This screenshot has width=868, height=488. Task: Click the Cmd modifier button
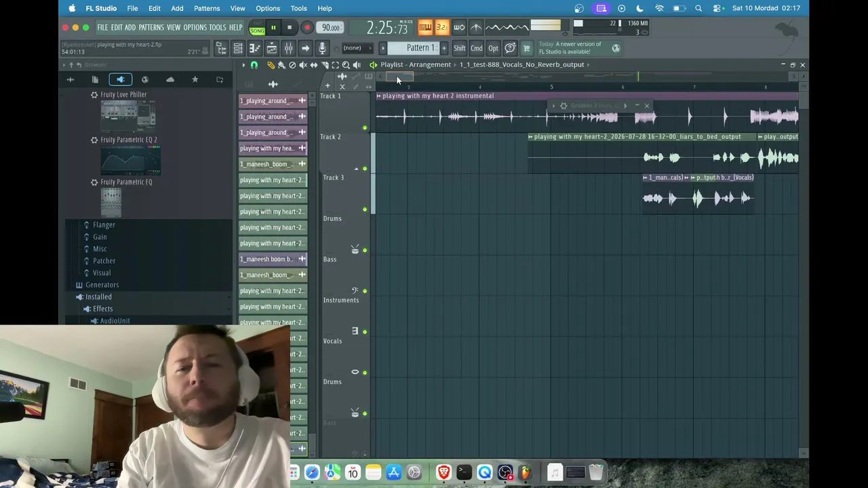tap(477, 48)
